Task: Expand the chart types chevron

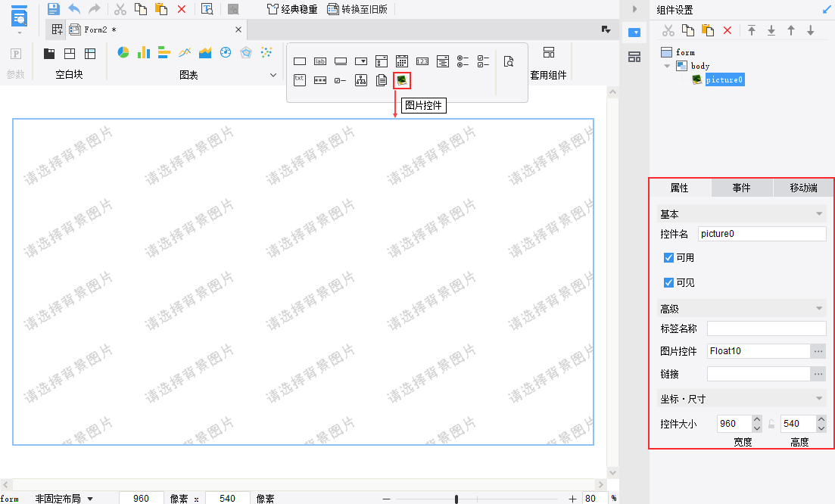Action: (273, 75)
